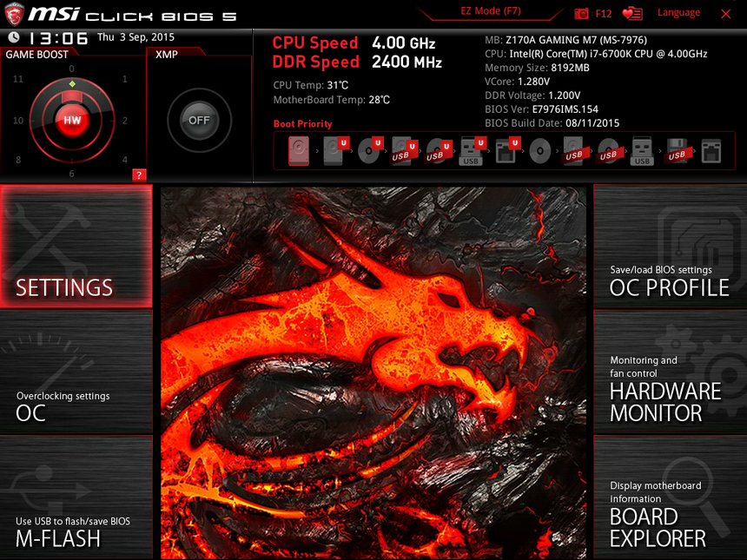747x560 pixels.
Task: Click the HW button inside Game Boost knob
Action: tap(74, 121)
